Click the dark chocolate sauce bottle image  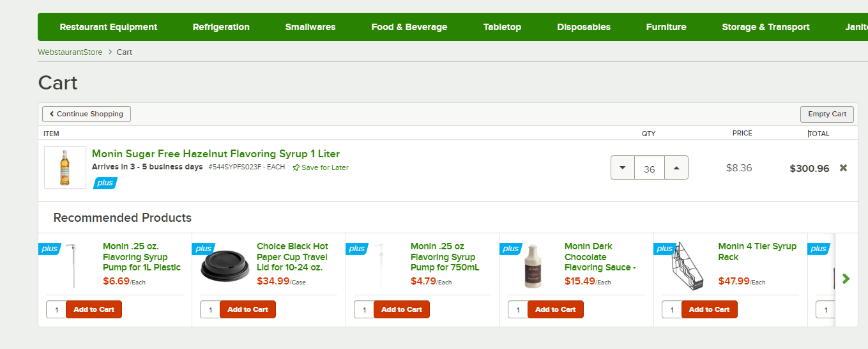coord(533,265)
